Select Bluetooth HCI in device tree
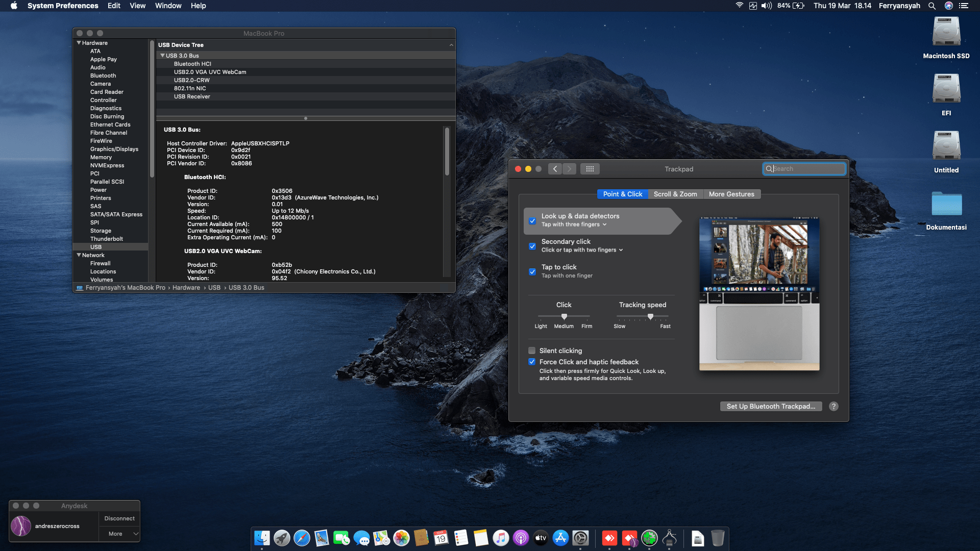This screenshot has width=980, height=551. 306,64
